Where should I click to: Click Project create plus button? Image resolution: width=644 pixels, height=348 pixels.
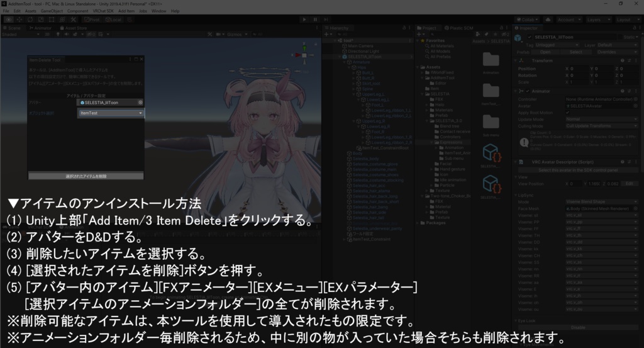(x=419, y=35)
